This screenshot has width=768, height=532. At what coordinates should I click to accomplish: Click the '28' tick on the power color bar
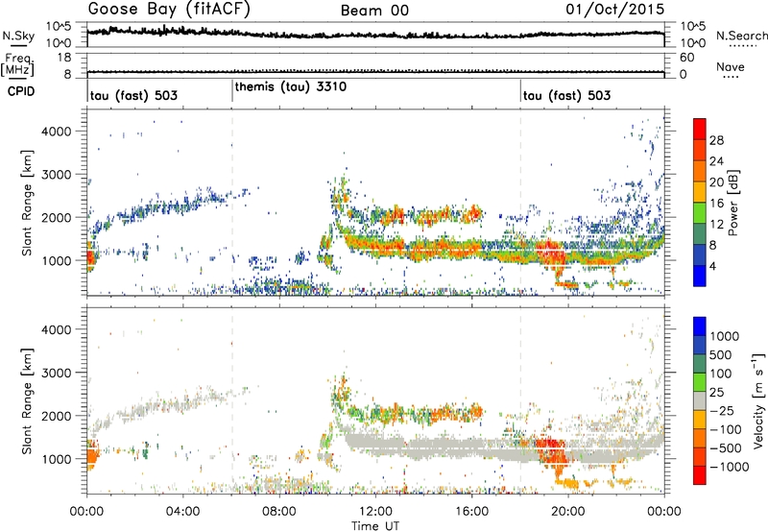pos(716,140)
